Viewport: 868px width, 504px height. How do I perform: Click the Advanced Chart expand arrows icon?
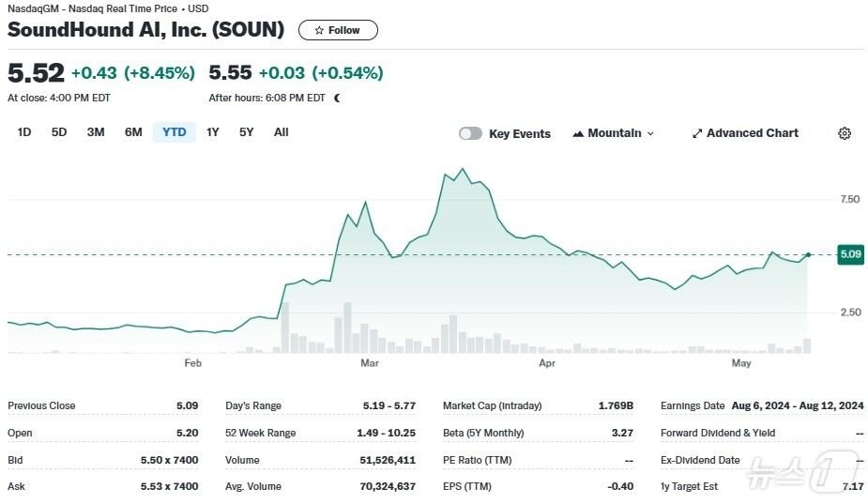697,133
